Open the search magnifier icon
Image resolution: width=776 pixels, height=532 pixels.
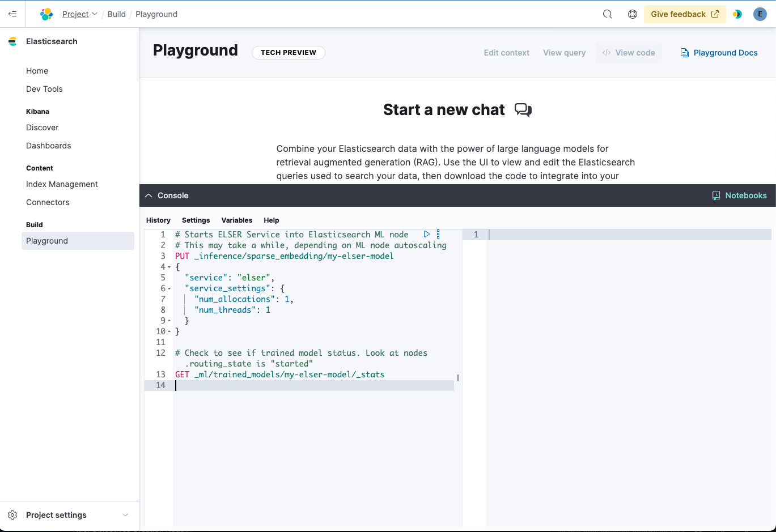(608, 14)
